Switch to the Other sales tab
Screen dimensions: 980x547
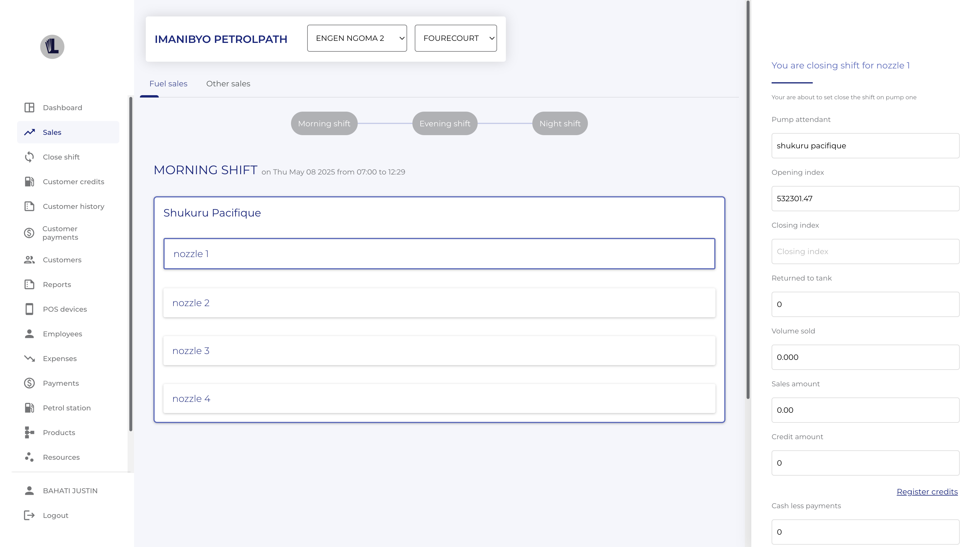click(x=228, y=84)
